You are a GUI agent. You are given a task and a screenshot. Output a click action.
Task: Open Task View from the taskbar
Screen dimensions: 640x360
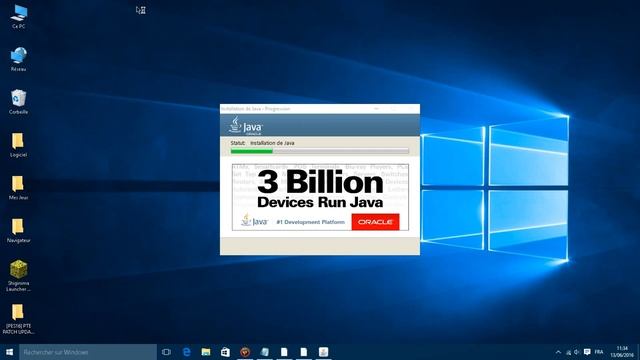pyautogui.click(x=166, y=352)
